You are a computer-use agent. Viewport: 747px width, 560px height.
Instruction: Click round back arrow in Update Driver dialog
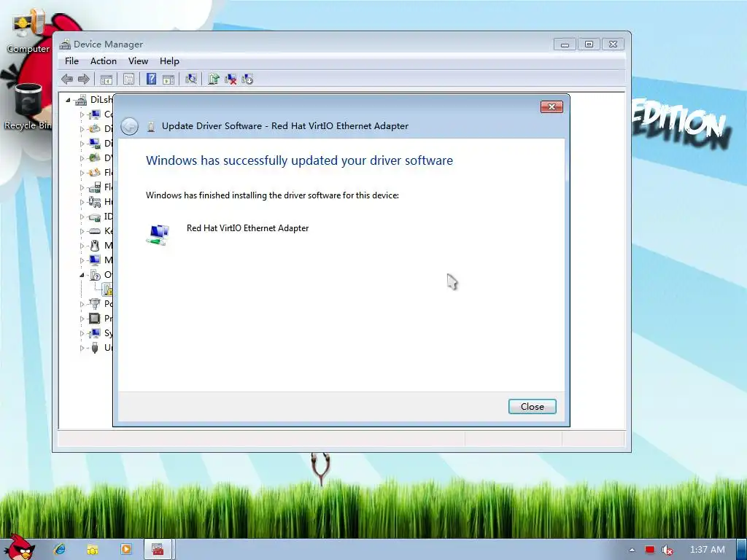coord(129,126)
